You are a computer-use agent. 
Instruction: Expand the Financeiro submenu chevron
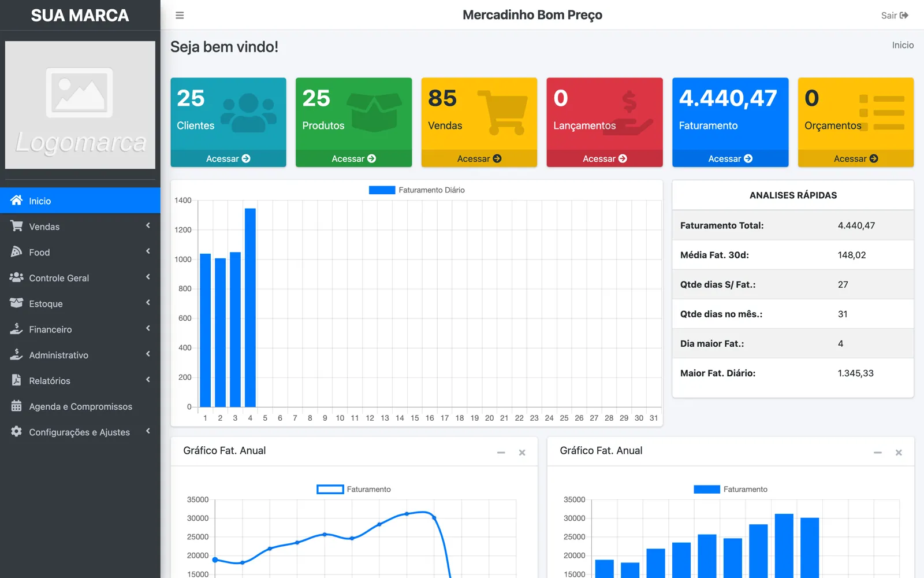pyautogui.click(x=148, y=328)
